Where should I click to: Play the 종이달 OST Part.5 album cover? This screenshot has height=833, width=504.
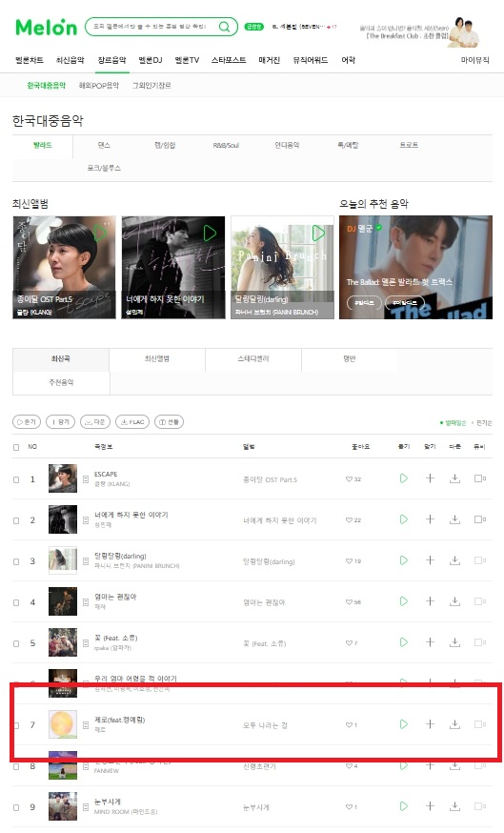pos(100,233)
